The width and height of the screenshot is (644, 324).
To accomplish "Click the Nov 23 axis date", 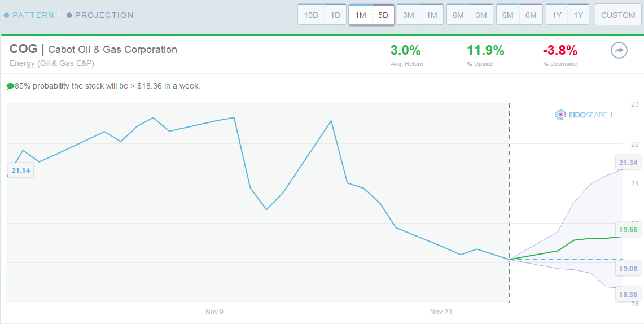I will click(441, 312).
